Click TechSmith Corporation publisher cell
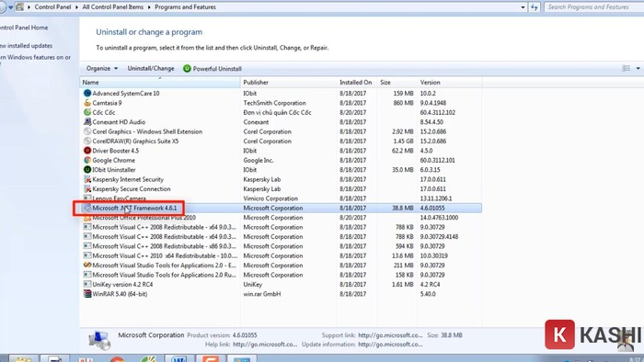The height and width of the screenshot is (362, 644). tap(274, 103)
